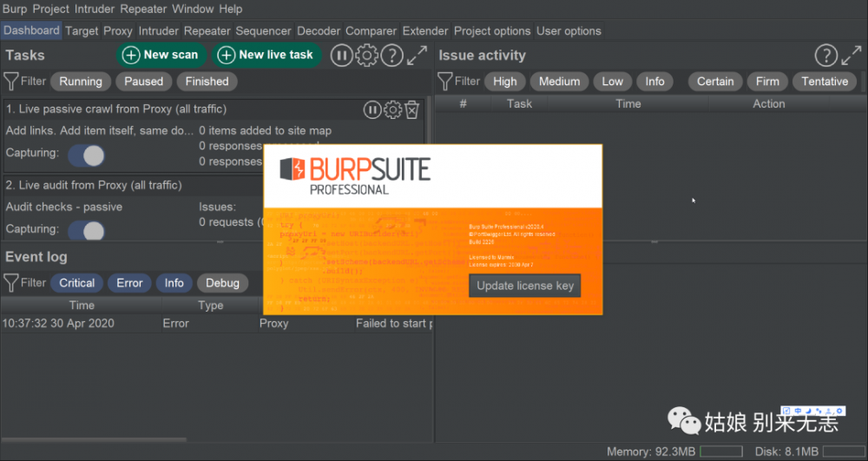
Task: Sort issues by the Action column header
Action: (x=768, y=103)
